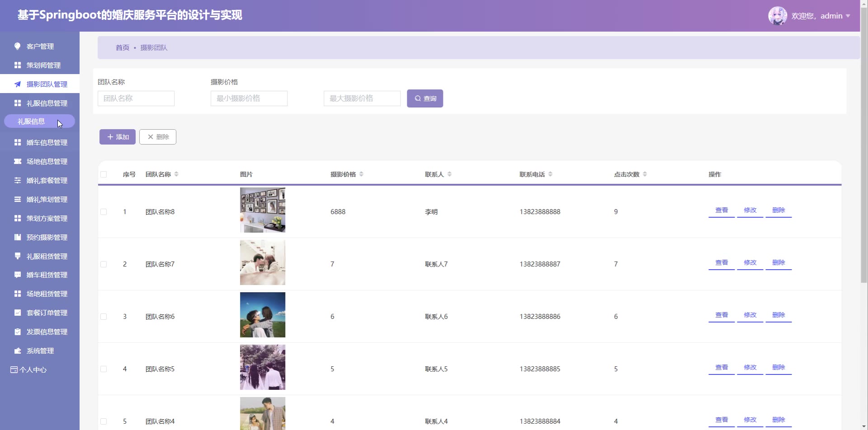
Task: Toggle the select-all checkbox in table header
Action: tap(104, 174)
